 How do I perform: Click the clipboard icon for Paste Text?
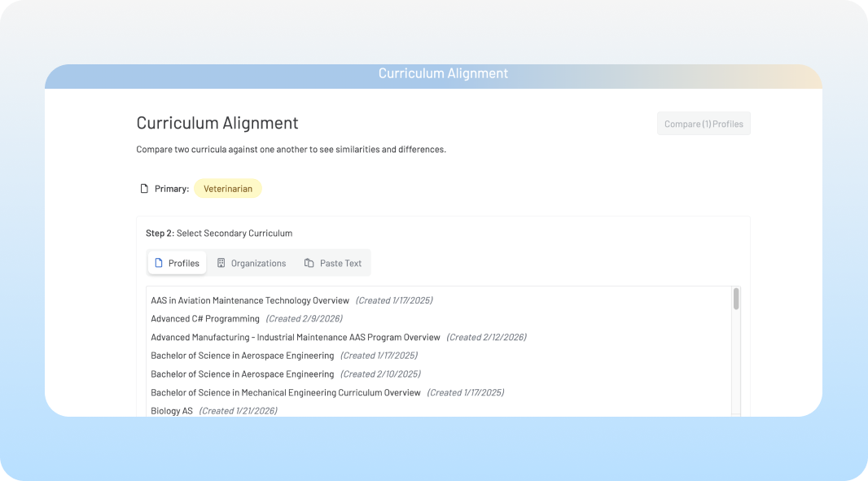tap(309, 263)
